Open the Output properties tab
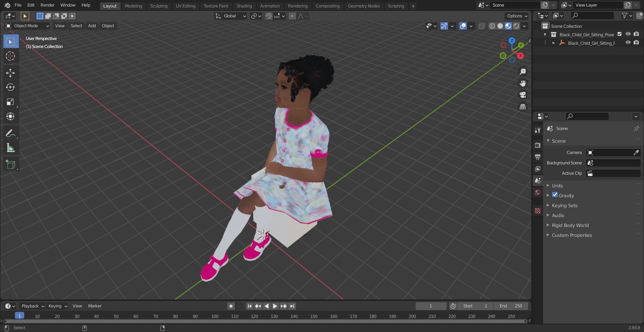 point(537,157)
